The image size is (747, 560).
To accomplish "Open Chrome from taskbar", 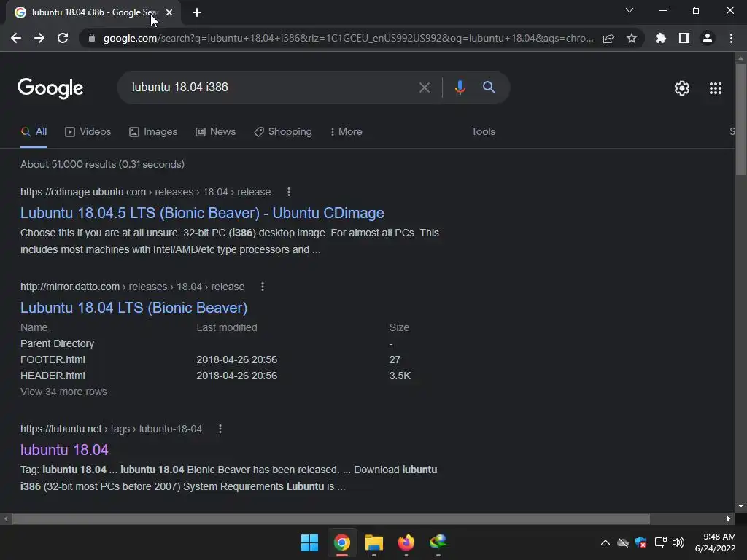I will 341,542.
